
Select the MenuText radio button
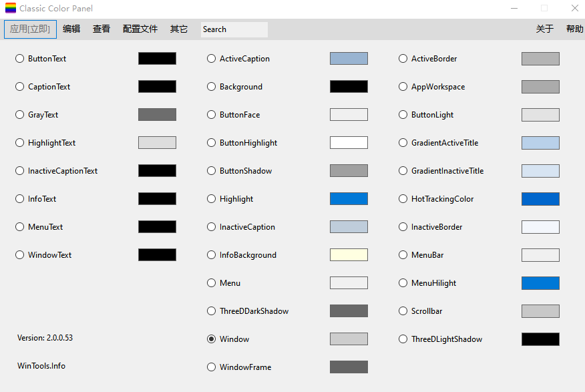(x=19, y=227)
